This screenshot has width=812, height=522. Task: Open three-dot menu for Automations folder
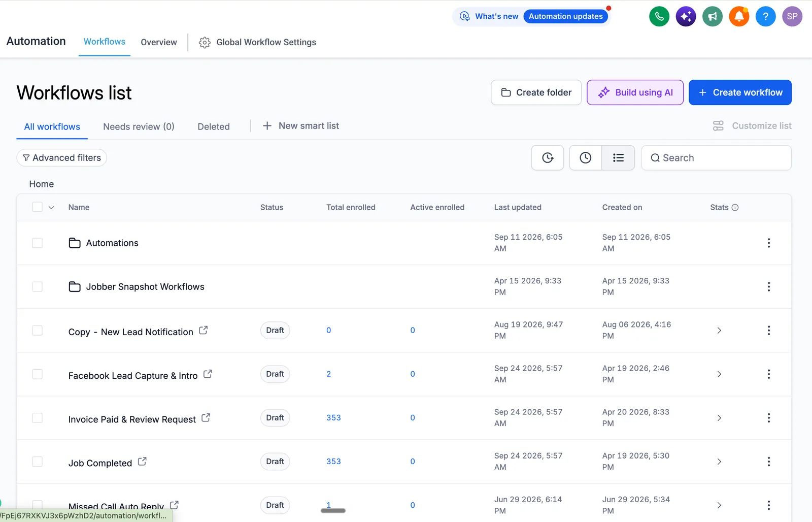point(769,243)
